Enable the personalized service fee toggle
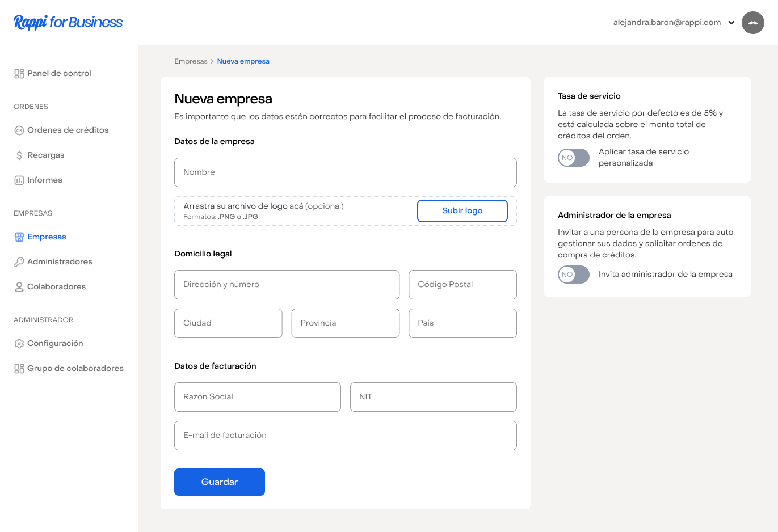Viewport: 778px width, 532px height. point(574,158)
